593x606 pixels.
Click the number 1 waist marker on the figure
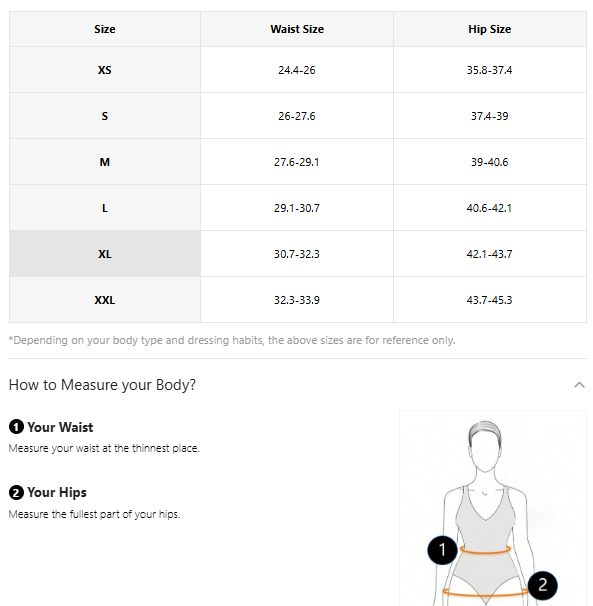tap(442, 550)
